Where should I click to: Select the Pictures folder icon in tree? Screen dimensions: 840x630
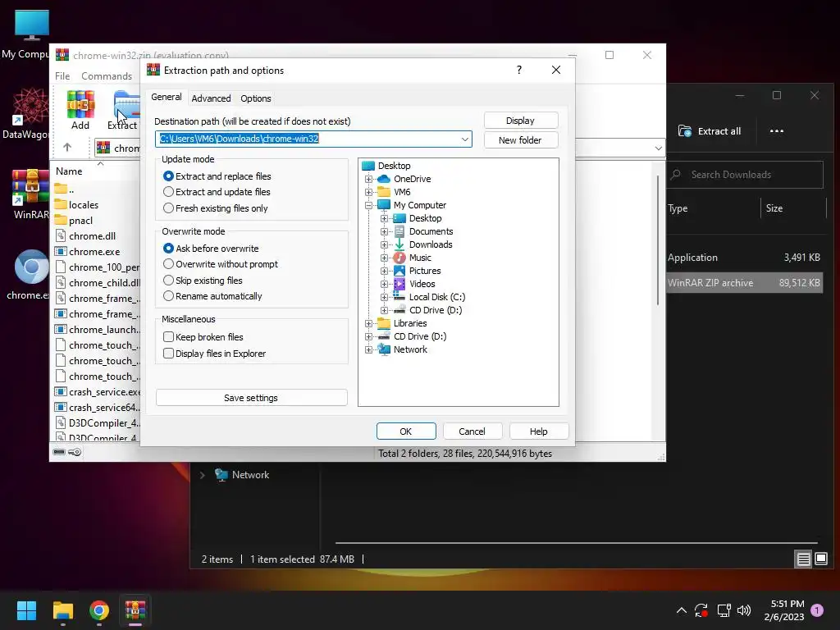pyautogui.click(x=399, y=271)
